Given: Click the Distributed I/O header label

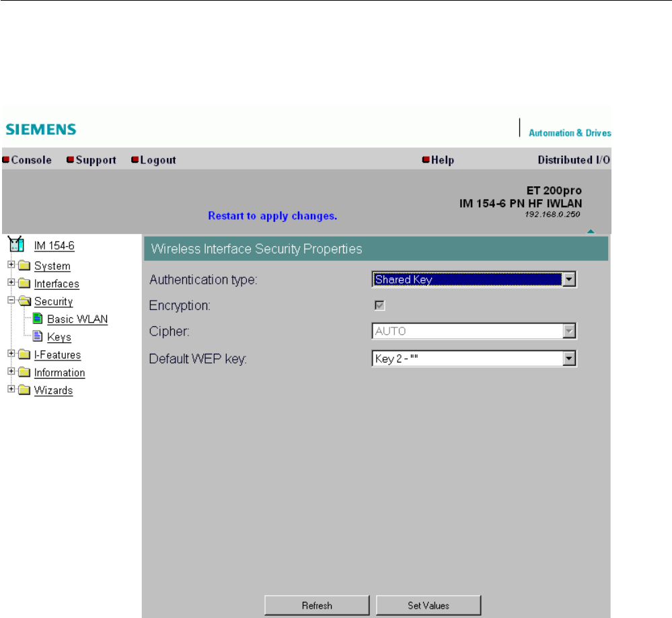Looking at the screenshot, I should click(574, 160).
